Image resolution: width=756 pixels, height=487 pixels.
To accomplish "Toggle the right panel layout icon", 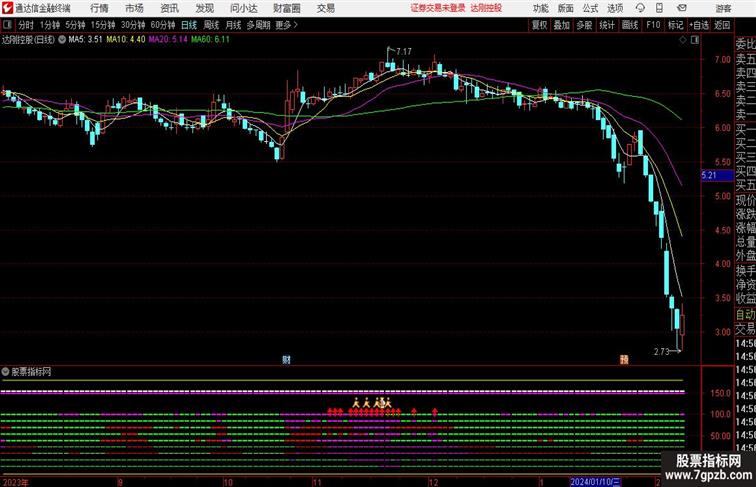I will coord(695,40).
